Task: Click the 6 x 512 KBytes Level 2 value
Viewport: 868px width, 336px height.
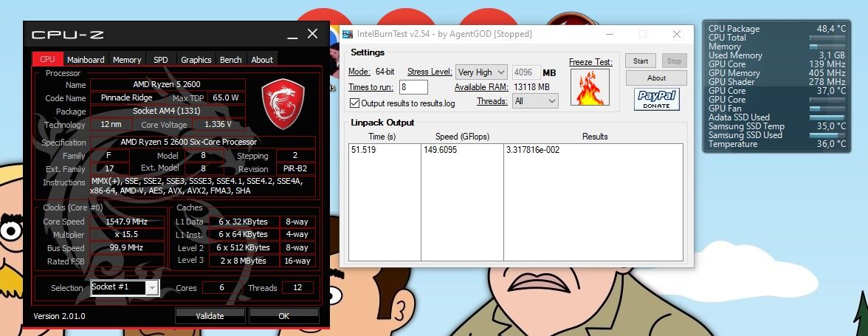Action: 244,247
